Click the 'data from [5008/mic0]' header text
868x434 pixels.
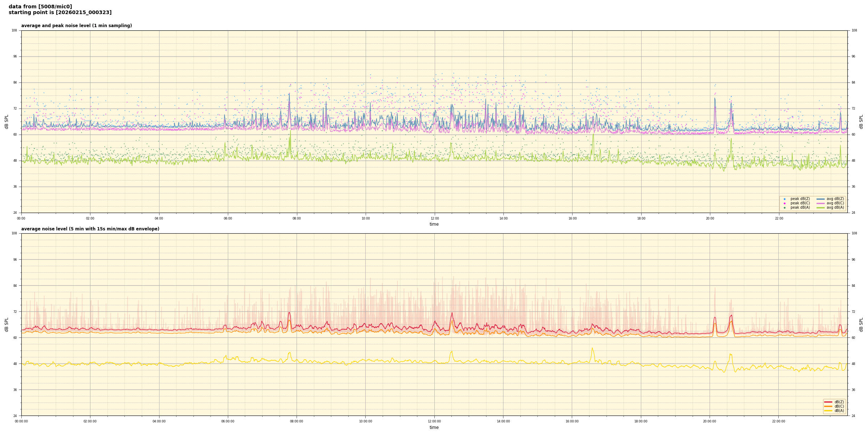[40, 7]
